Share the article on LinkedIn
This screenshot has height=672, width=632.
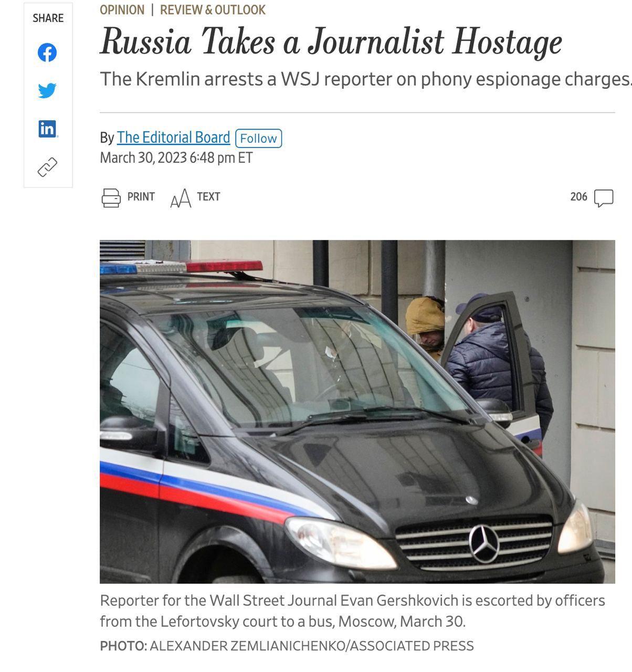pos(47,129)
